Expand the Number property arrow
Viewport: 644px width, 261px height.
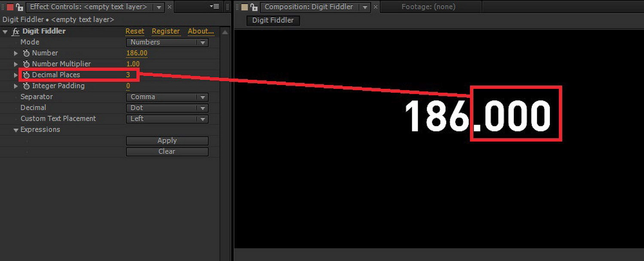(15, 53)
